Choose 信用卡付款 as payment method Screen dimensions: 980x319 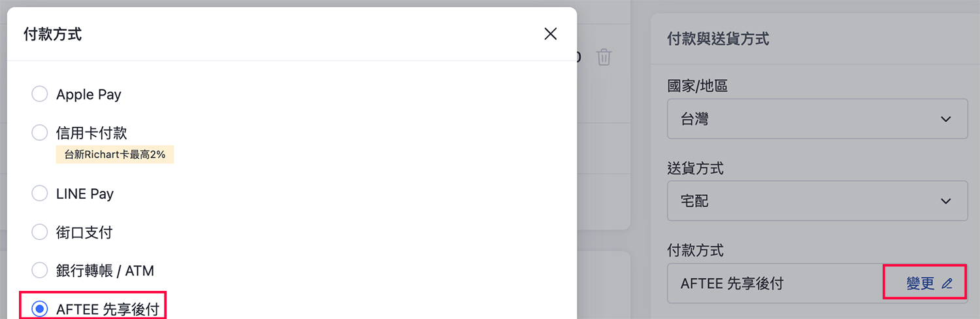pos(40,133)
